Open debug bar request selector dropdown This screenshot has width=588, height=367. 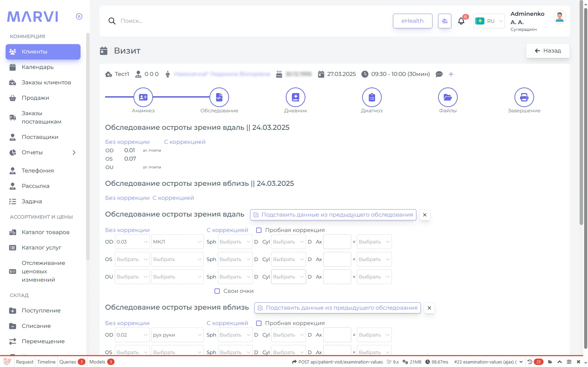pos(489,362)
